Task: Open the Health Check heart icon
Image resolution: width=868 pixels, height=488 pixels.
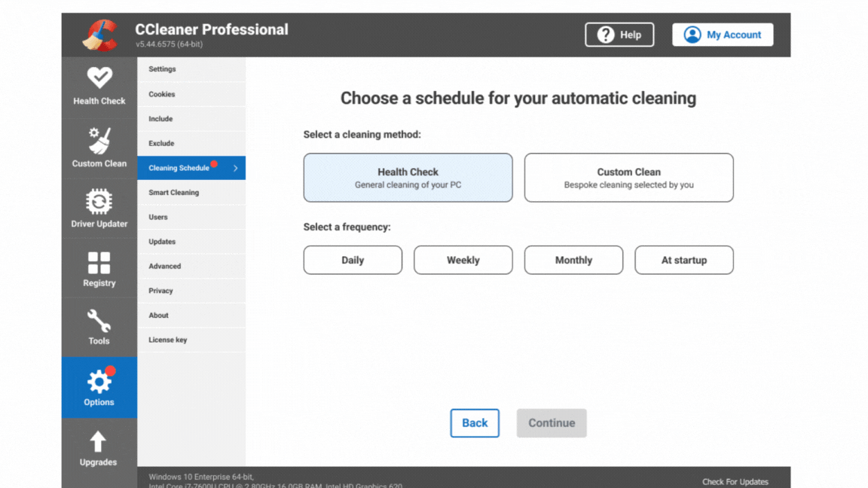Action: pos(99,78)
